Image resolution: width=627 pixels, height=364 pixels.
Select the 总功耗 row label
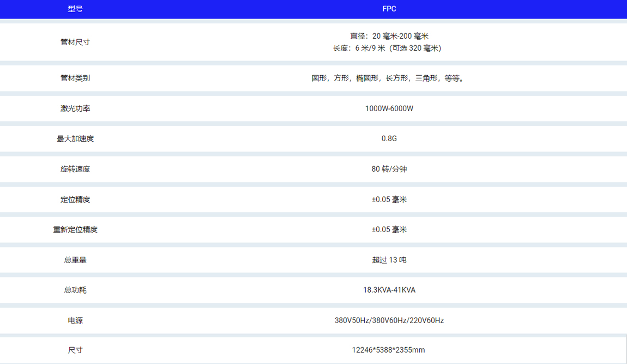click(75, 290)
